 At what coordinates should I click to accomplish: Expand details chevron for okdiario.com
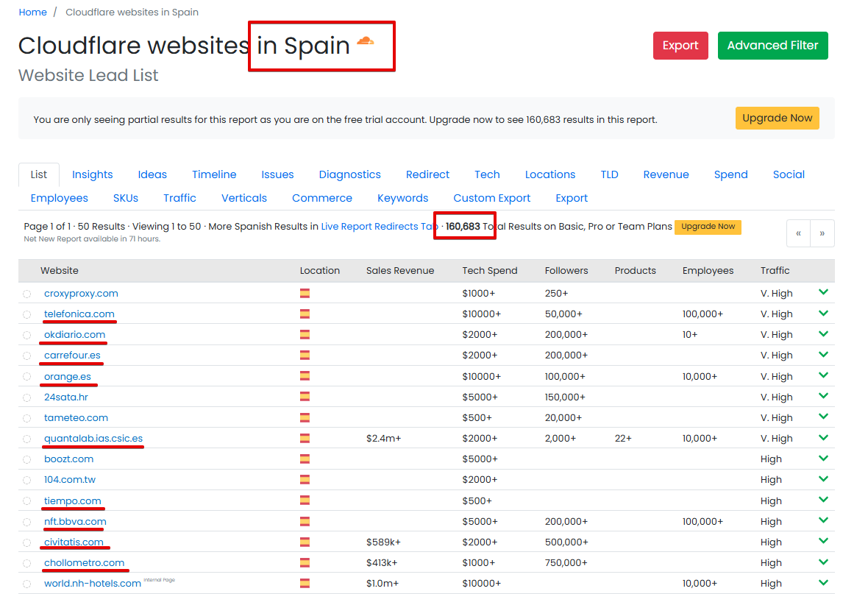pyautogui.click(x=823, y=333)
